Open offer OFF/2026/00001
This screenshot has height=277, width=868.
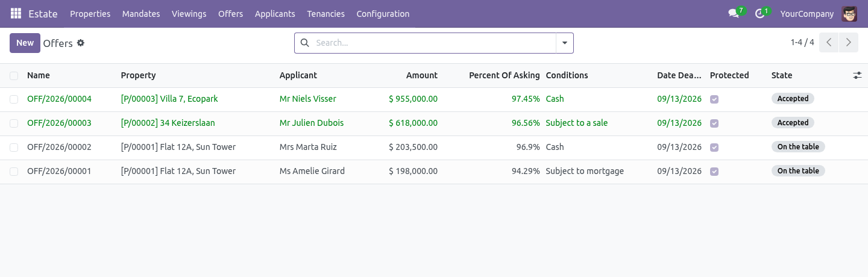click(x=59, y=171)
